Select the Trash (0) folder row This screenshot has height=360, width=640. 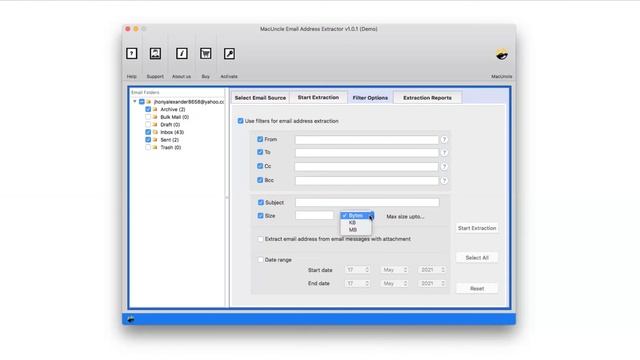(171, 147)
